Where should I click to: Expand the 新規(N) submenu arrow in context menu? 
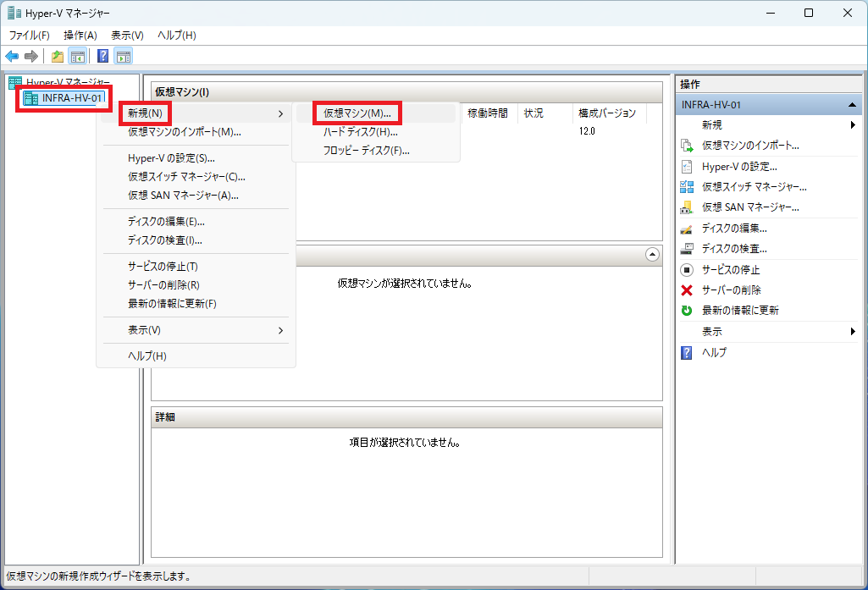coord(280,113)
